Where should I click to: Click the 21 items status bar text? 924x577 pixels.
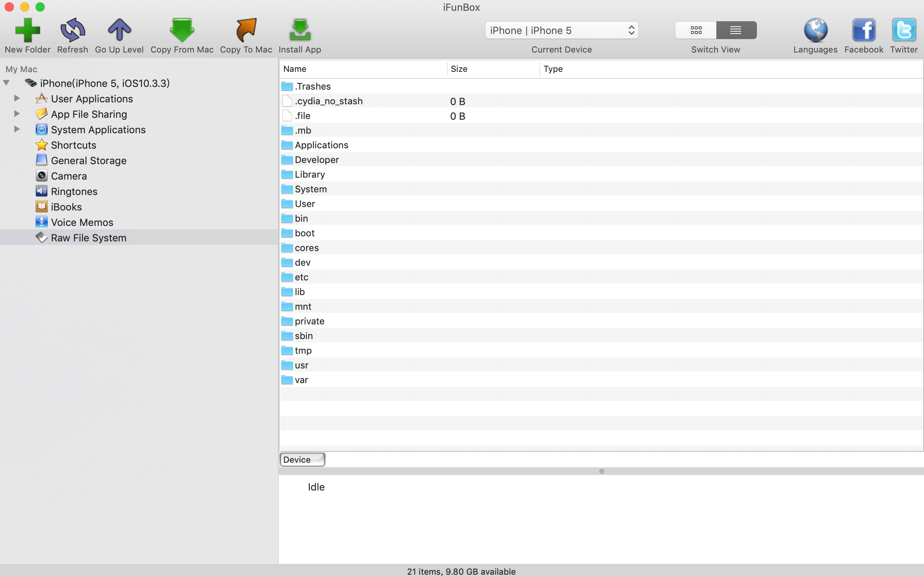pyautogui.click(x=461, y=572)
